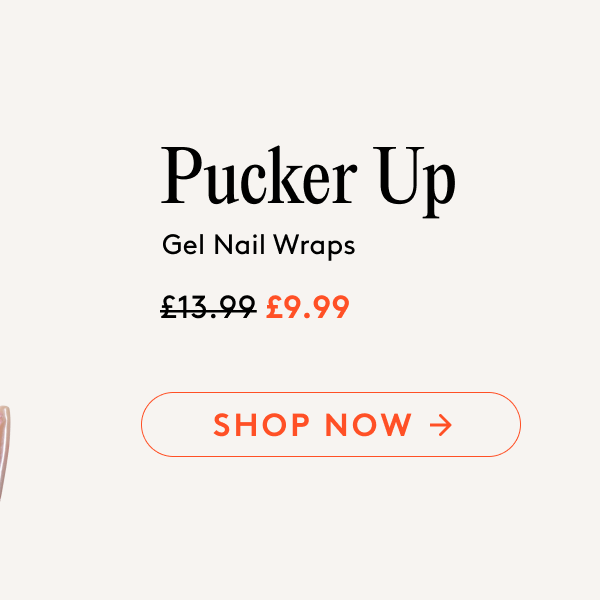Image resolution: width=600 pixels, height=600 pixels.
Task: Click the rounded left end of Shop Now pill
Action: pyautogui.click(x=157, y=424)
